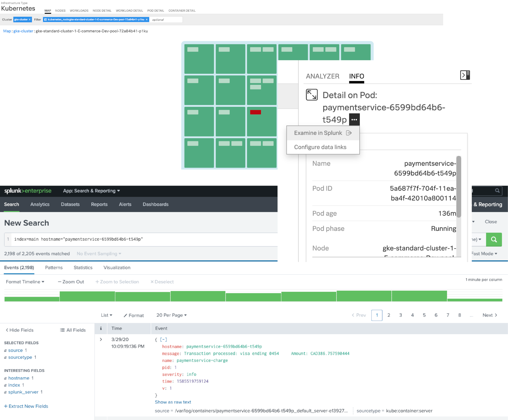The height and width of the screenshot is (420, 508).
Task: Select the MAP tab
Action: [x=48, y=11]
